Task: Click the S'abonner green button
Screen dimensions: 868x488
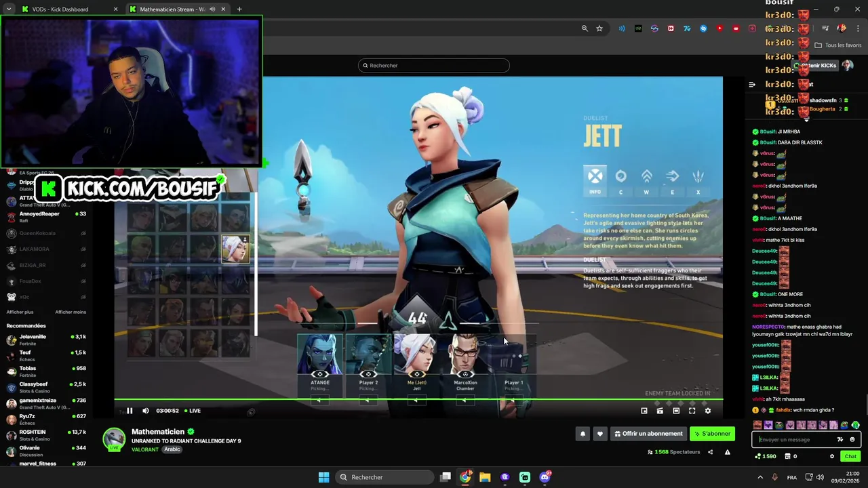Action: [x=712, y=434]
